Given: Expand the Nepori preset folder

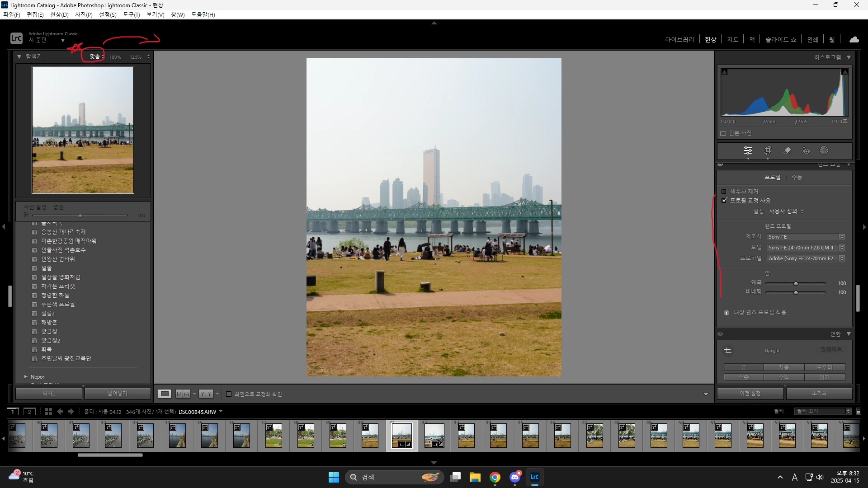Looking at the screenshot, I should click(x=26, y=376).
